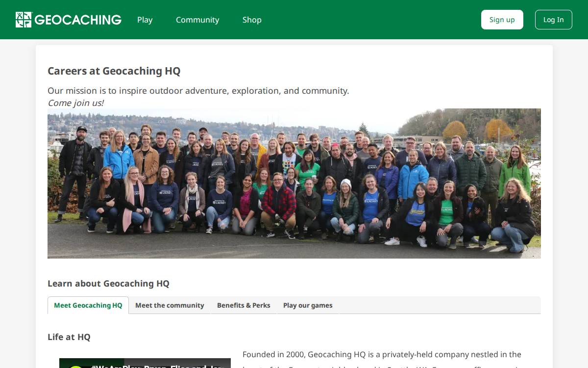Click the mission statement about outdoor adventure

[x=198, y=91]
